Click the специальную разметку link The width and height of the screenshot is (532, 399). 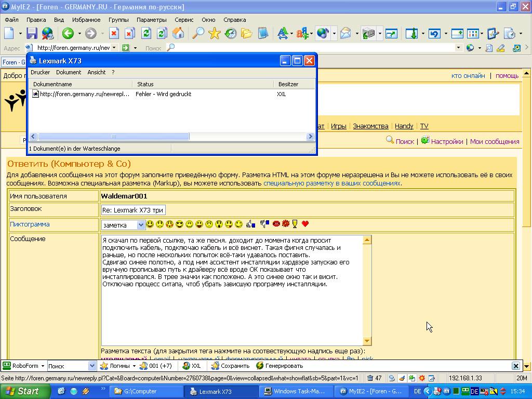332,183
